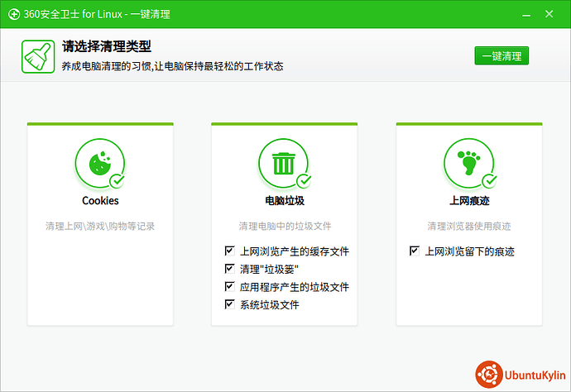Uncheck 上网浏览留下的痕迹 checkbox
Image resolution: width=571 pixels, height=392 pixels.
pos(415,251)
